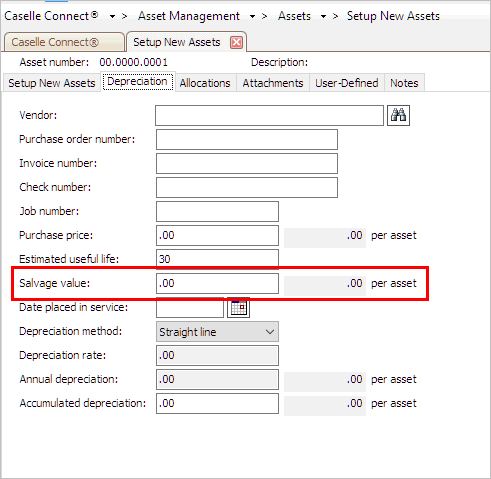
Task: Click the Estimated useful life field
Action: [217, 259]
